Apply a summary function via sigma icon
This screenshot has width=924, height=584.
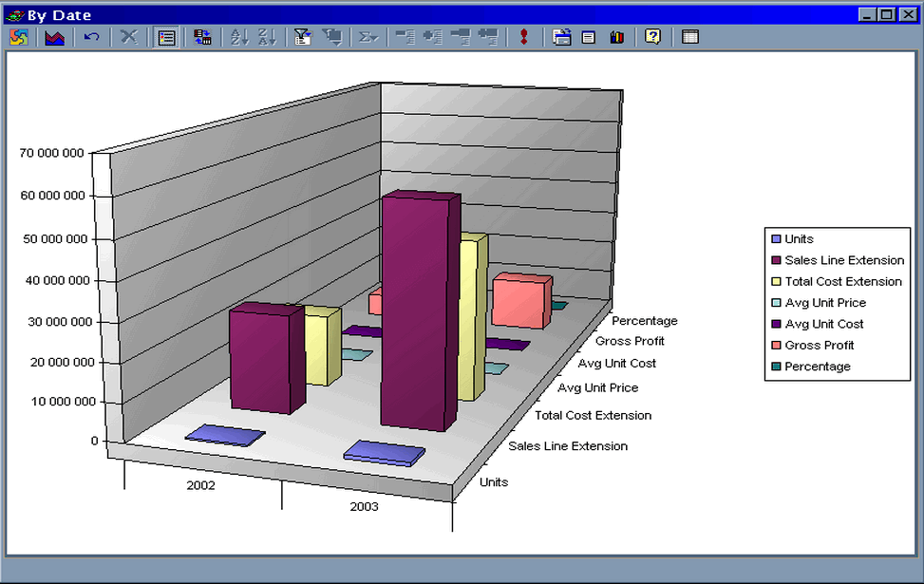[x=367, y=36]
